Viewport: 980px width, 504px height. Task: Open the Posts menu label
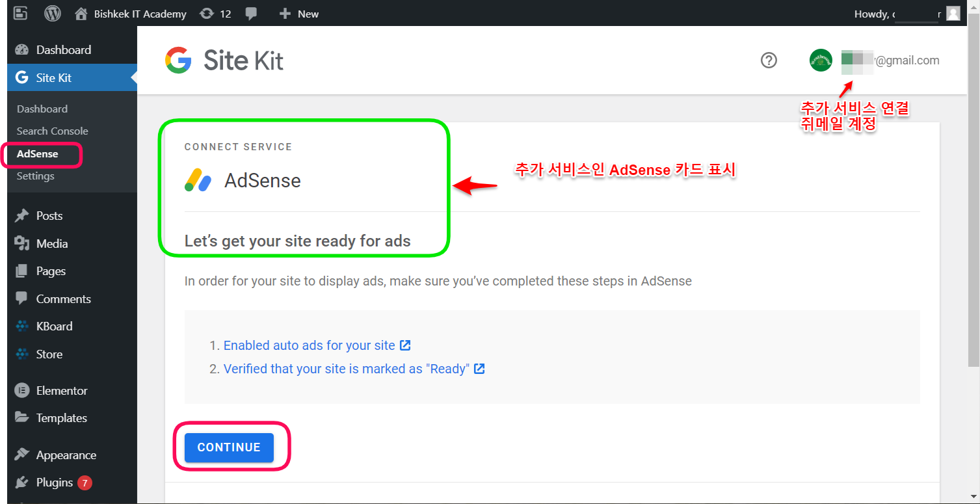click(49, 216)
